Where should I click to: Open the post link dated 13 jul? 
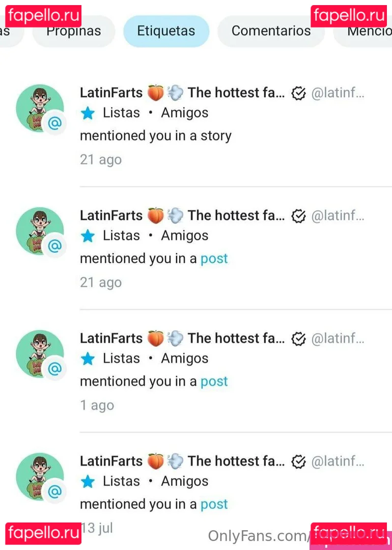pos(214,504)
